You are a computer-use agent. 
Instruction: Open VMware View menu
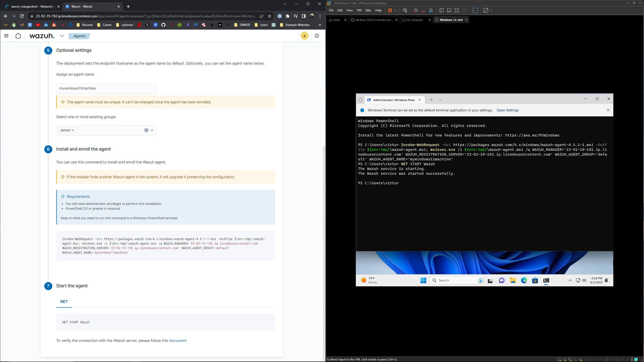[x=350, y=10]
